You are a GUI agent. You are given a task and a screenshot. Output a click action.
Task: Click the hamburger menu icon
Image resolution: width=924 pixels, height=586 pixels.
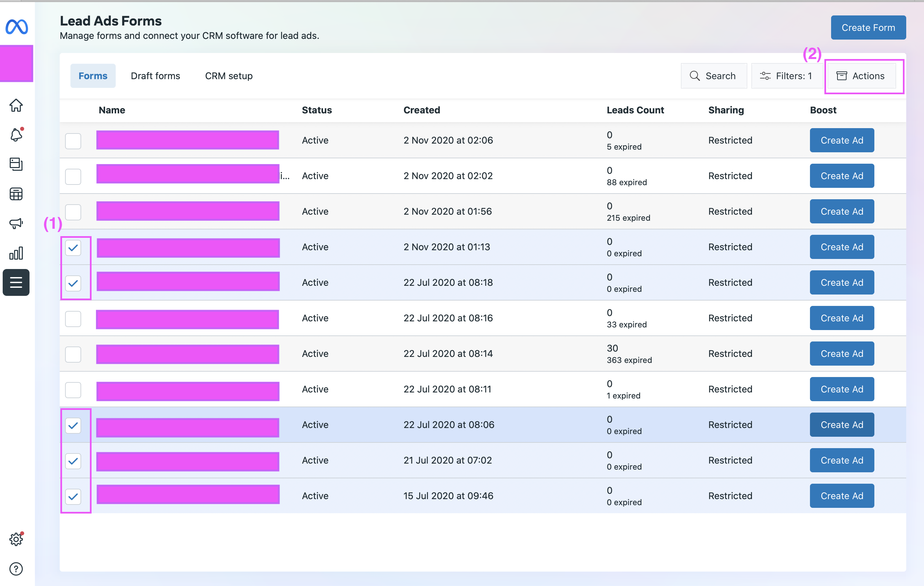pos(16,282)
